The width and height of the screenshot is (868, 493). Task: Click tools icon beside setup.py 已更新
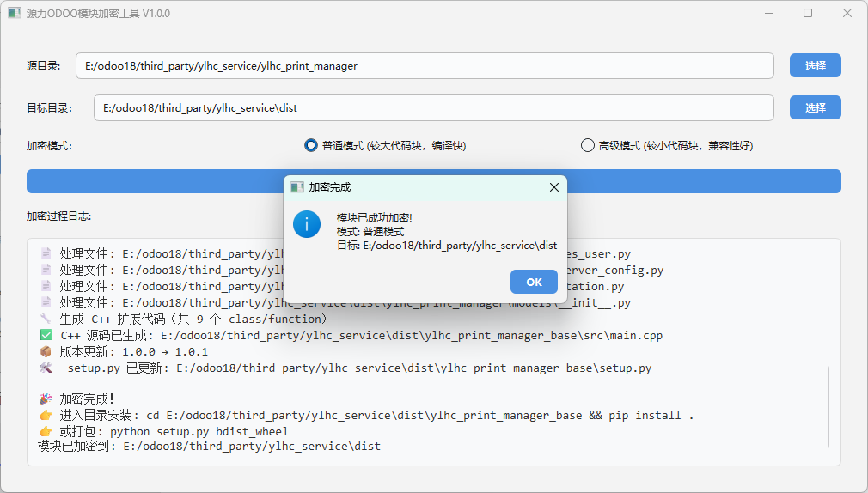[x=46, y=368]
